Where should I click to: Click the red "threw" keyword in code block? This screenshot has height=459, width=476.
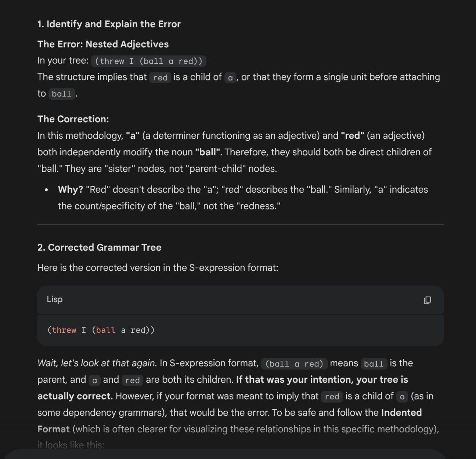(x=64, y=330)
